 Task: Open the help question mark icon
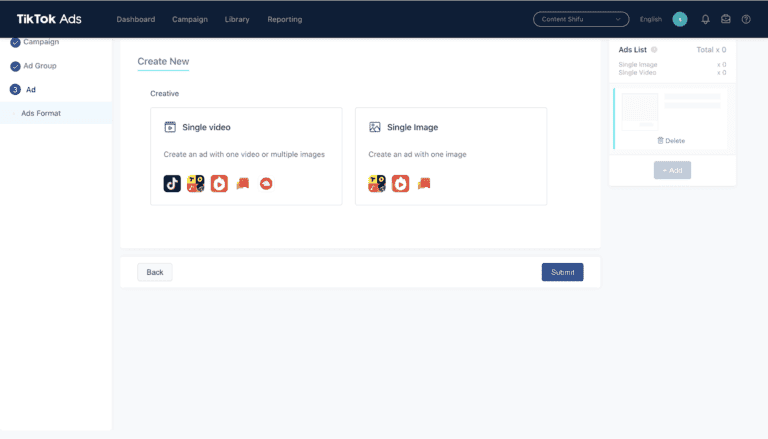(x=746, y=19)
